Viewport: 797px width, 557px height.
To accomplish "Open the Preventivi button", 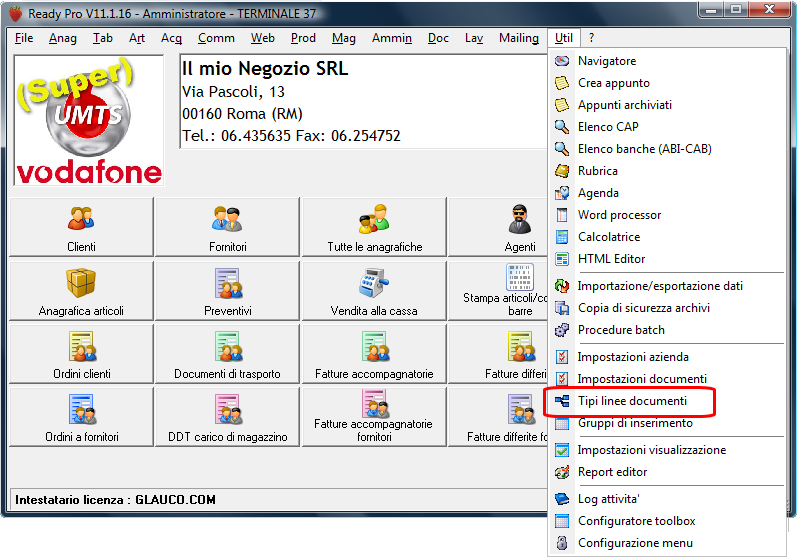I will (x=227, y=291).
